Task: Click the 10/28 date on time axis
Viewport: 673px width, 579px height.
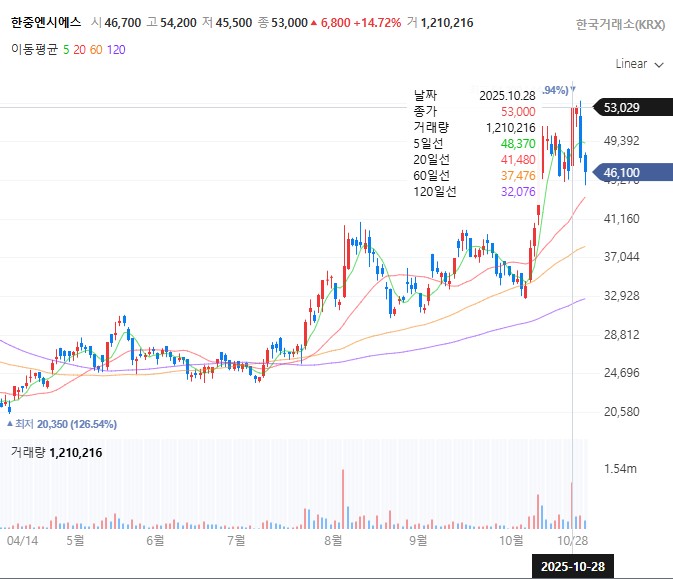Action: [x=571, y=540]
